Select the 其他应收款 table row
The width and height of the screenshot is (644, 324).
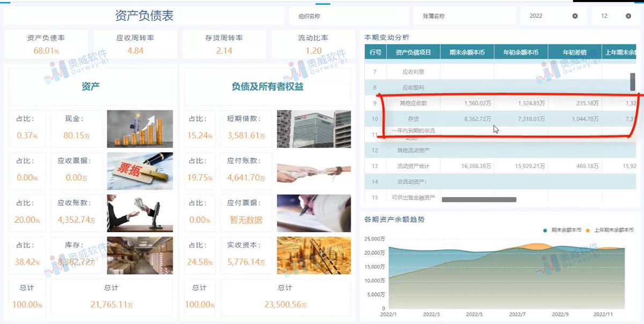500,103
